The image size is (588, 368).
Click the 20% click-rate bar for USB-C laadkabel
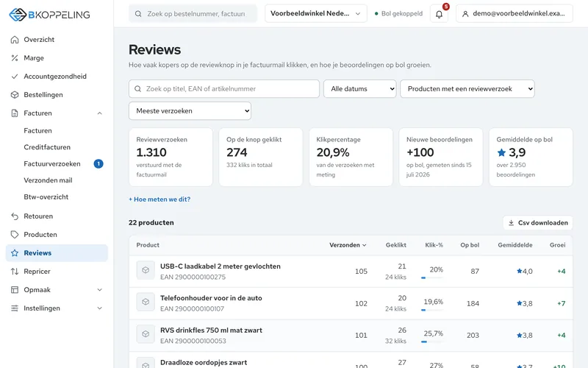(x=432, y=278)
